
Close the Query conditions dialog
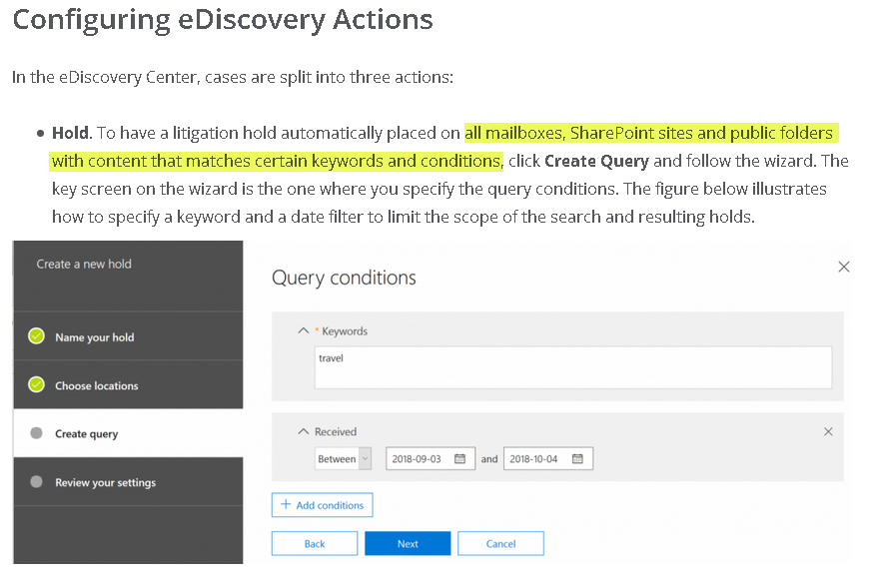[844, 267]
